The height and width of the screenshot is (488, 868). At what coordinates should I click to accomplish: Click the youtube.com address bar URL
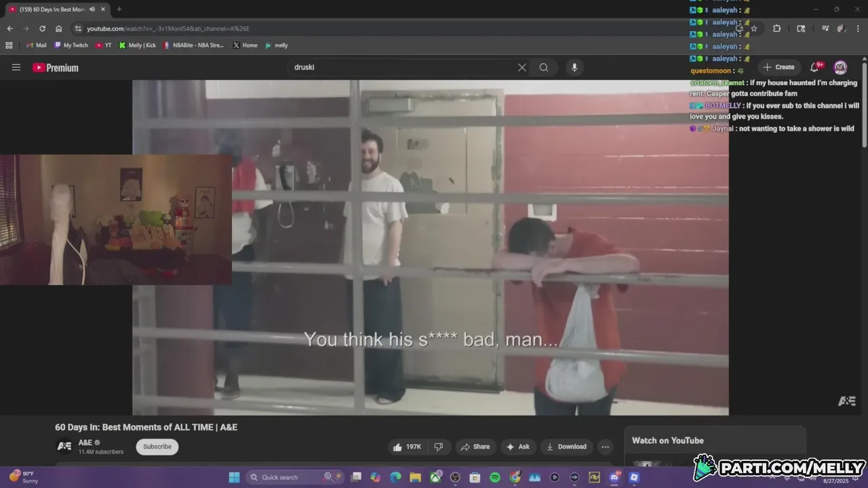coord(168,28)
